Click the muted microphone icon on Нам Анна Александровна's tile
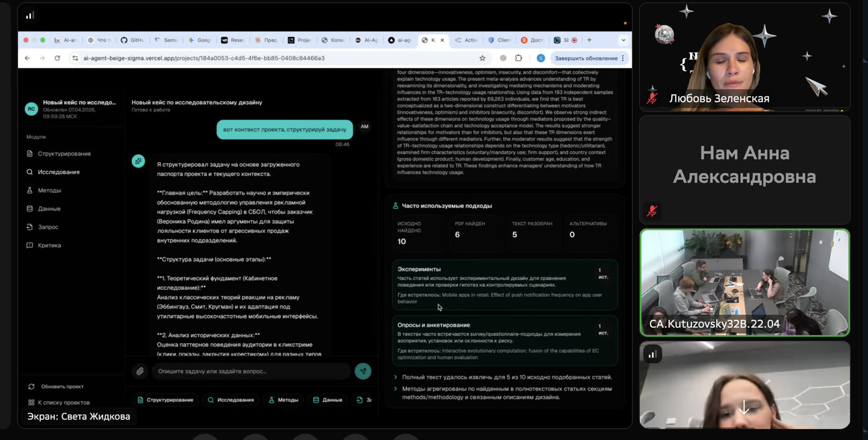This screenshot has height=440, width=868. pyautogui.click(x=652, y=211)
